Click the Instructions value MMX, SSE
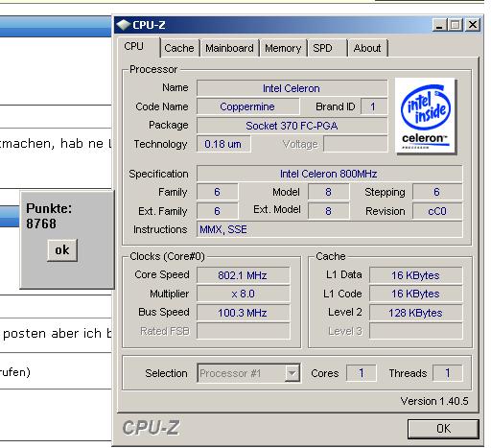The image size is (491, 448). click(329, 229)
